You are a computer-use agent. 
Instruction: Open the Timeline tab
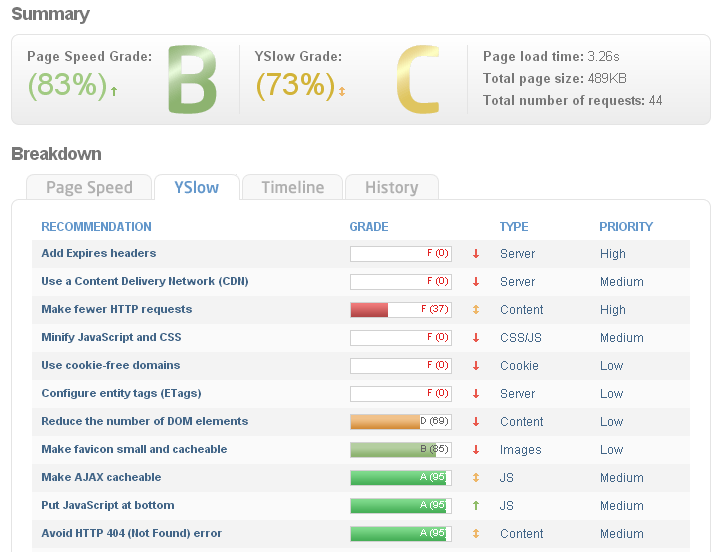pos(292,188)
